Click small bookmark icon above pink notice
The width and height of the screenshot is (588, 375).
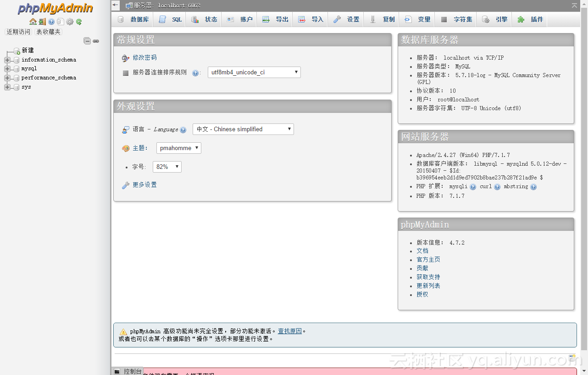tap(572, 358)
